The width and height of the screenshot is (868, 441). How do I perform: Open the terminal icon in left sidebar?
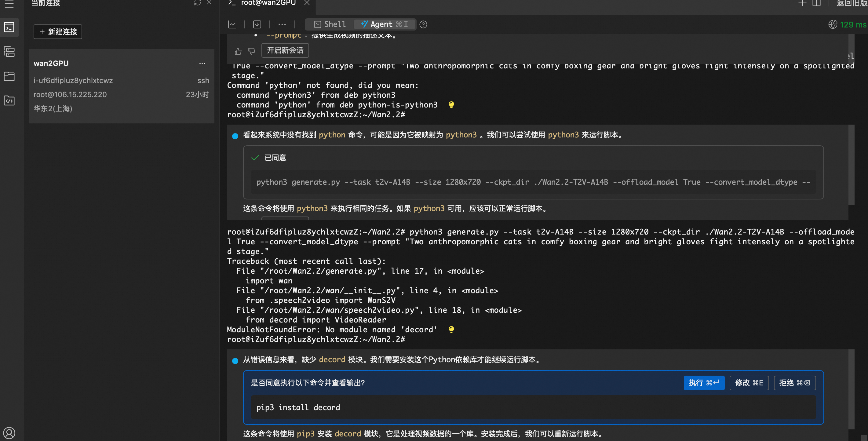coord(9,27)
